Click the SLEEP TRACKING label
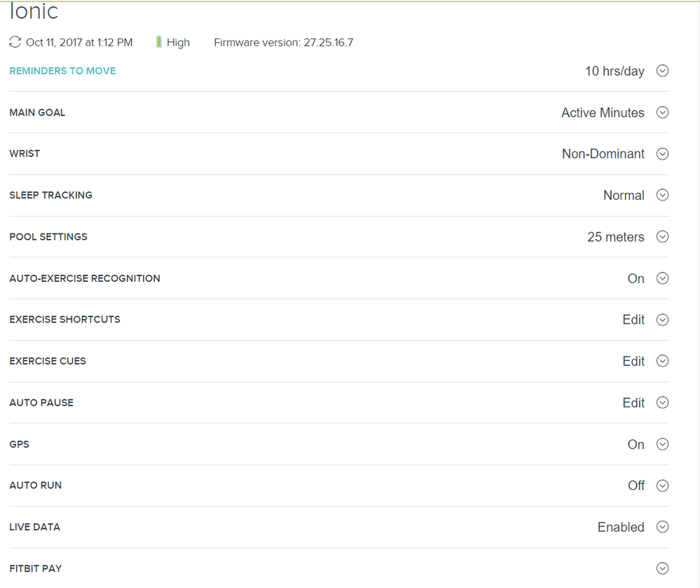This screenshot has height=588, width=700. [51, 195]
